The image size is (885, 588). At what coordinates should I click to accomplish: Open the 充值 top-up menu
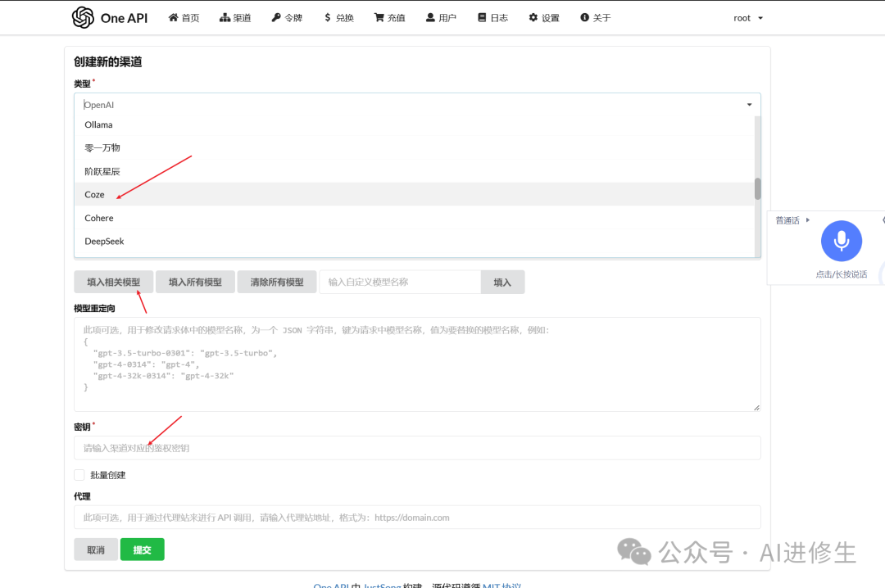point(390,18)
